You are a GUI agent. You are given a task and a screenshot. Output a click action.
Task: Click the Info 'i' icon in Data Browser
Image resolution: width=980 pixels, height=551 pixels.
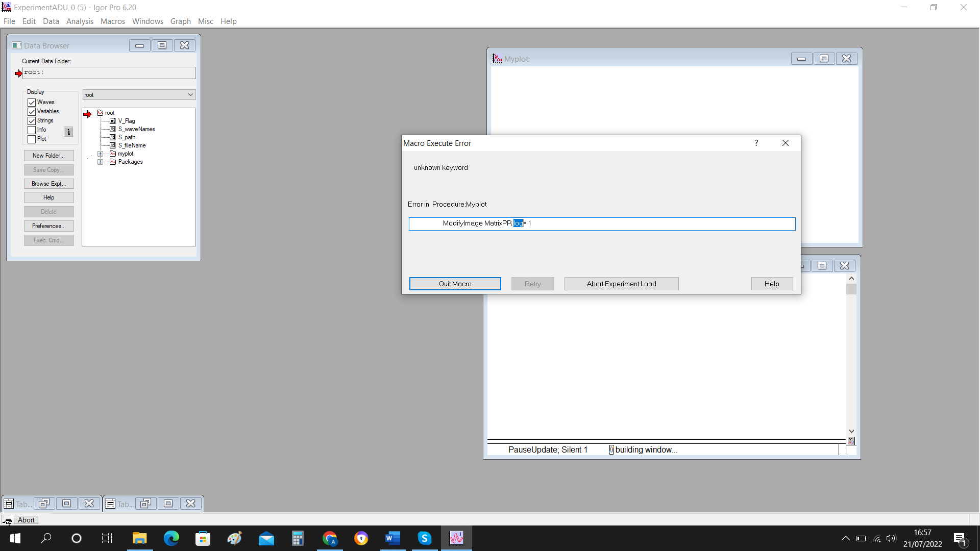click(68, 132)
